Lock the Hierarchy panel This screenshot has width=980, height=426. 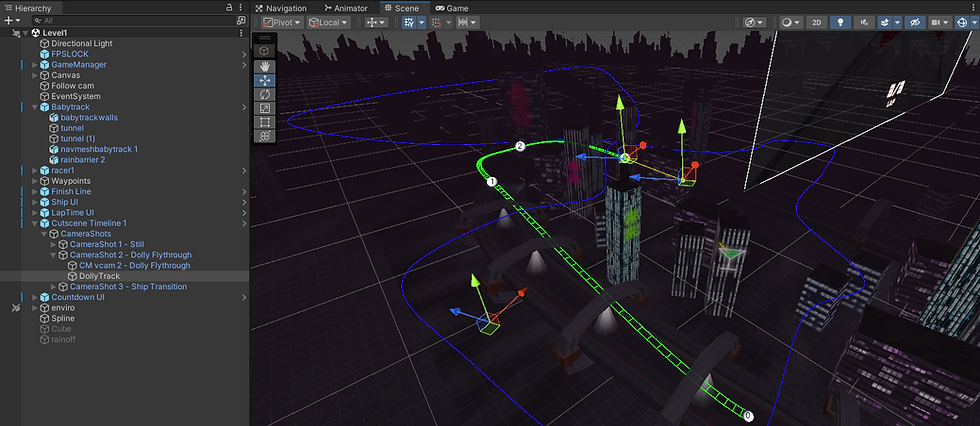(x=229, y=8)
